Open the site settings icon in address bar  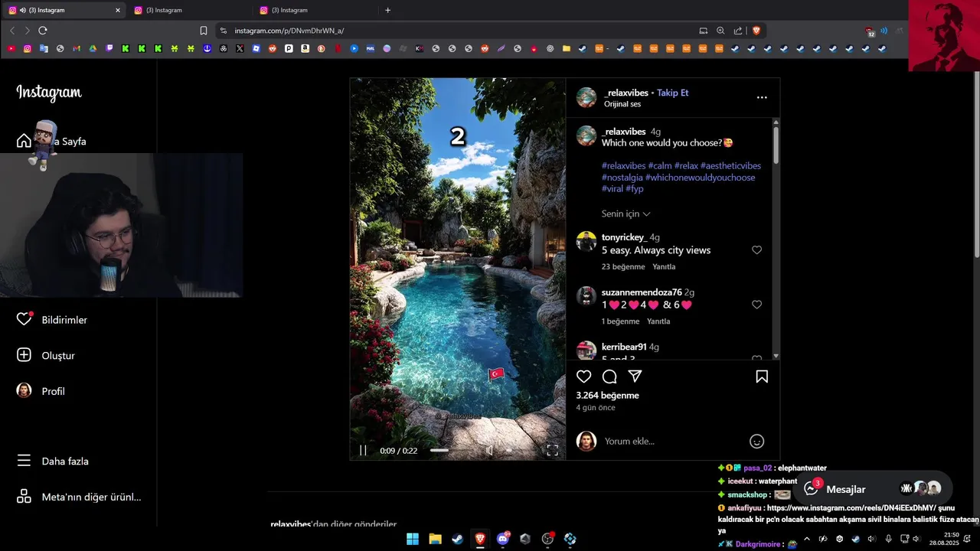pyautogui.click(x=223, y=31)
